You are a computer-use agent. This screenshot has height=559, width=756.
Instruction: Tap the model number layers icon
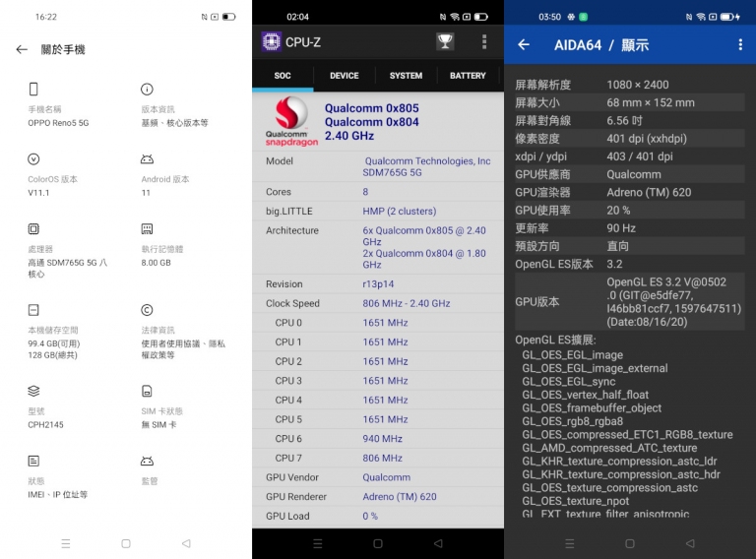[x=33, y=391]
